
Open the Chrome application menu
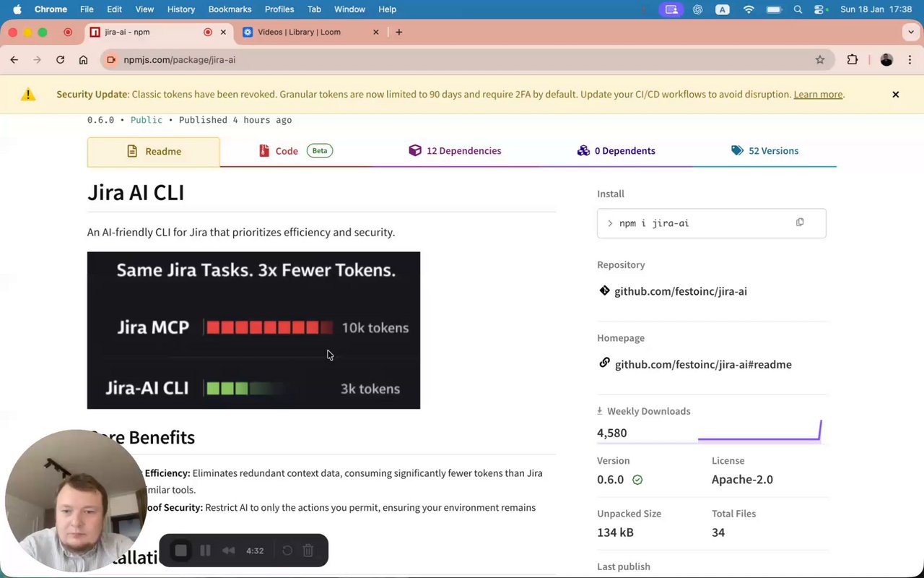[51, 9]
